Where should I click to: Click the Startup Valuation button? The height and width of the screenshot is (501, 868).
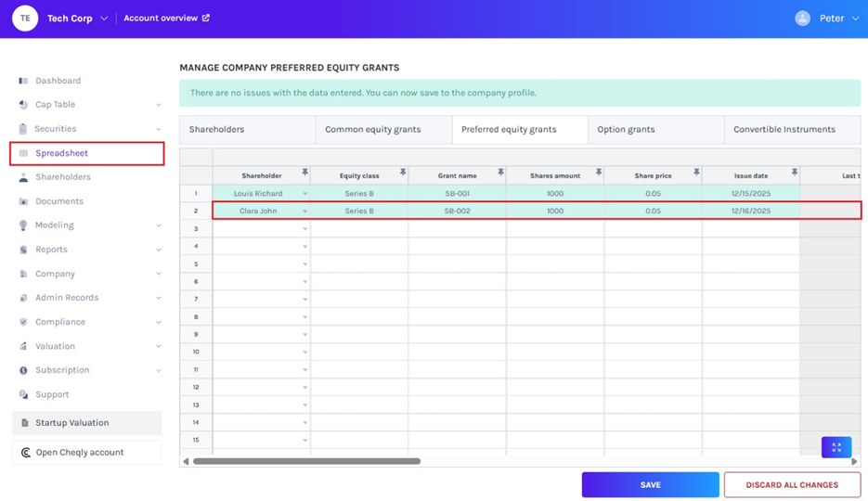pos(87,423)
